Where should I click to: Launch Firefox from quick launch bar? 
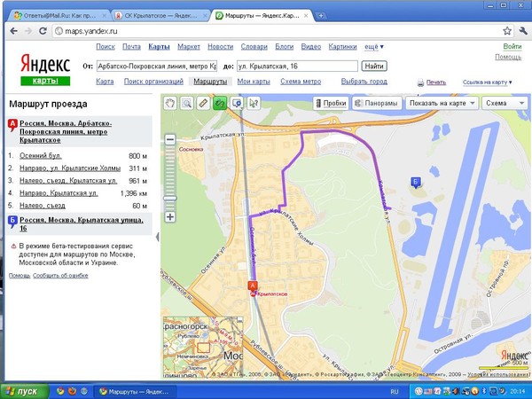[73, 391]
